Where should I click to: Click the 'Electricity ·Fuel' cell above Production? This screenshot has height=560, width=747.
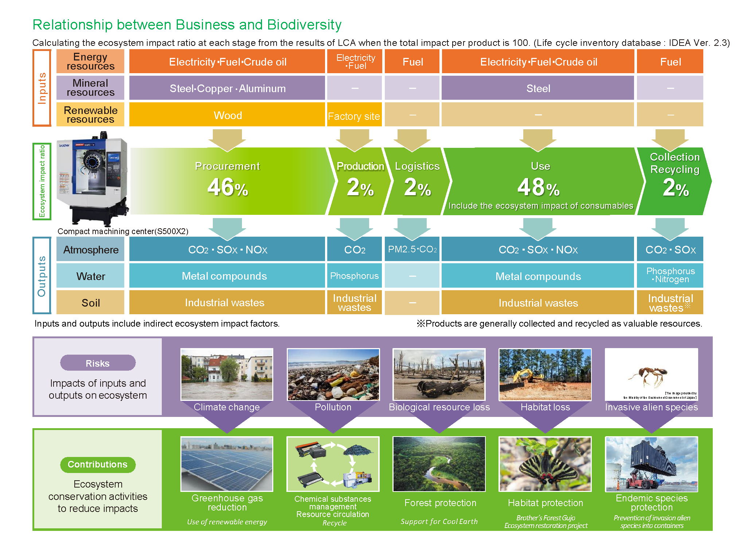[x=354, y=62]
